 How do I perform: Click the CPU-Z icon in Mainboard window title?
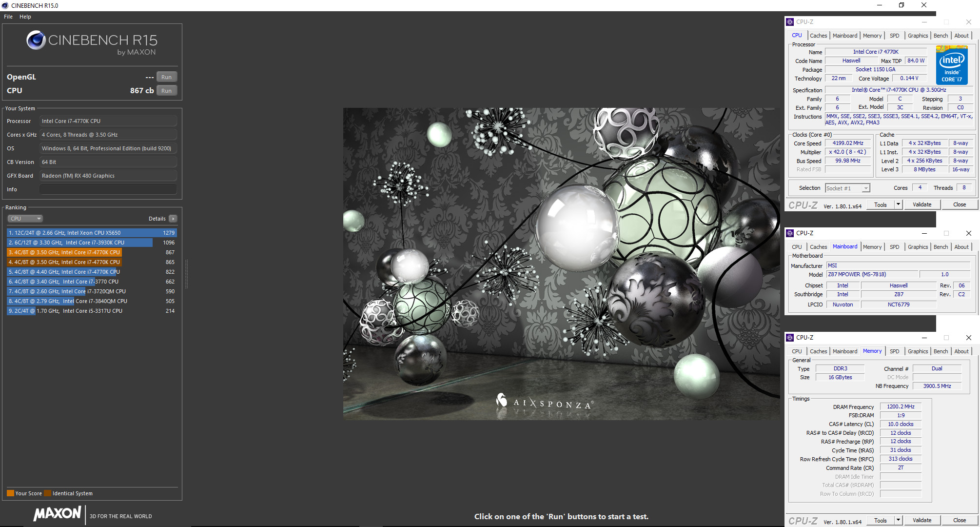[790, 233]
